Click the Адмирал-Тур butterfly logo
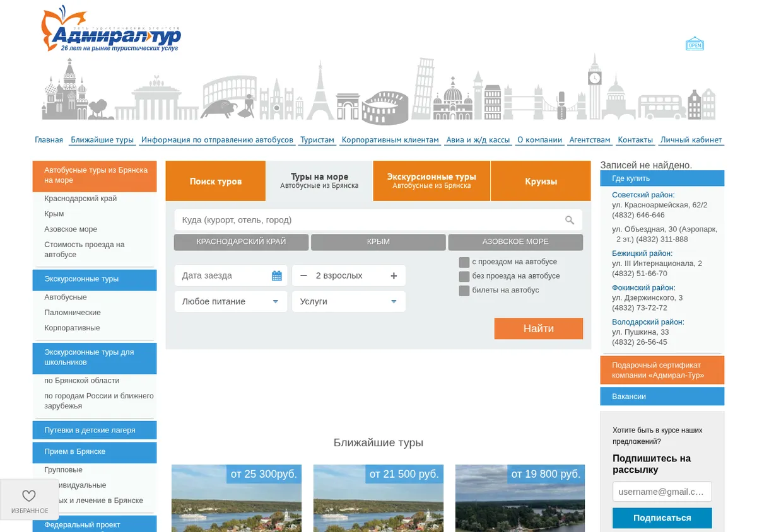The height and width of the screenshot is (532, 757). 111,30
